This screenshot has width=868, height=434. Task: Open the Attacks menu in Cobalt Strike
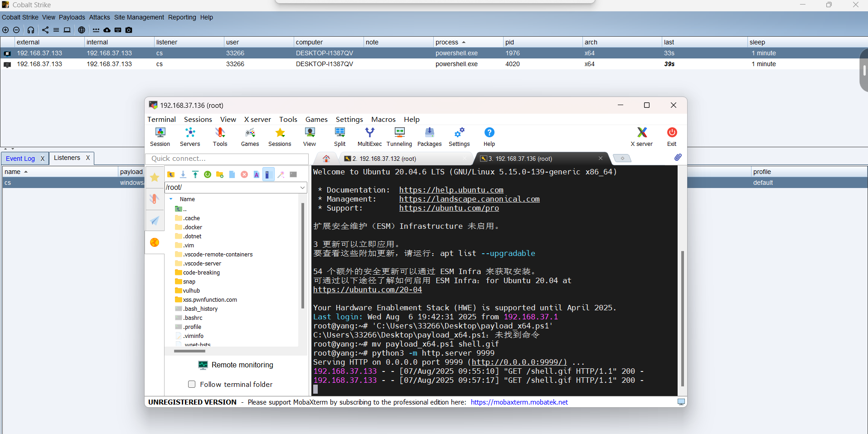tap(99, 17)
